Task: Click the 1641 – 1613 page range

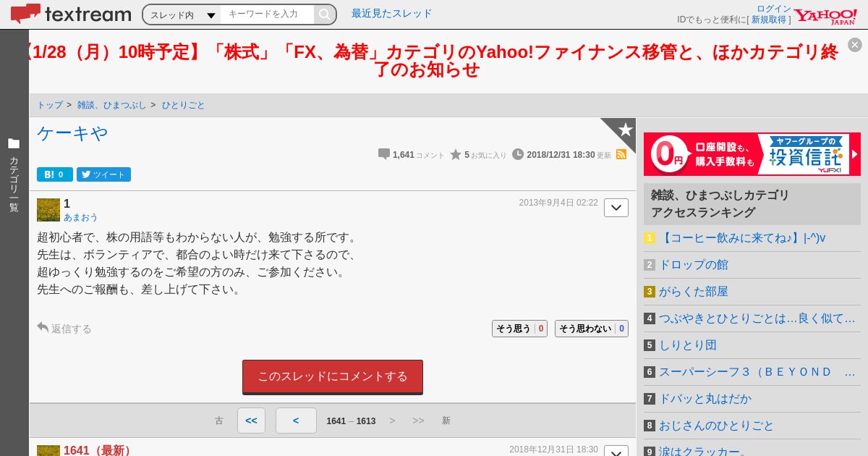Action: coord(351,421)
